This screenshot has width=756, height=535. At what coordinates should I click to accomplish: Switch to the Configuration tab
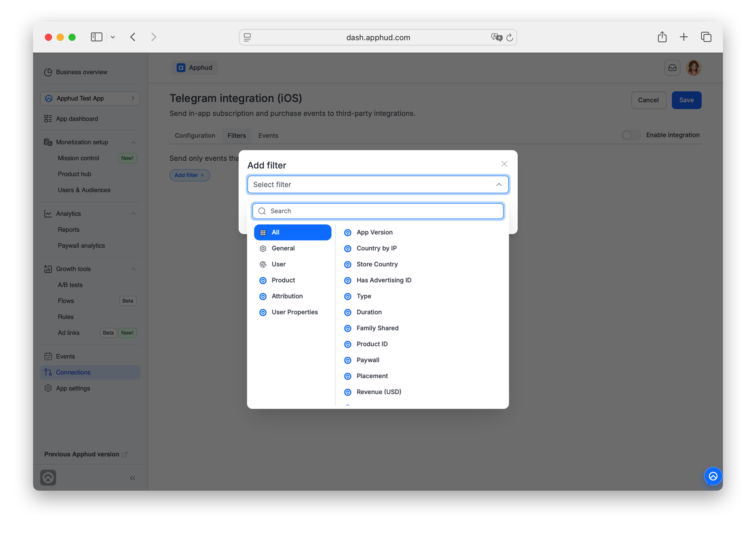(x=195, y=135)
